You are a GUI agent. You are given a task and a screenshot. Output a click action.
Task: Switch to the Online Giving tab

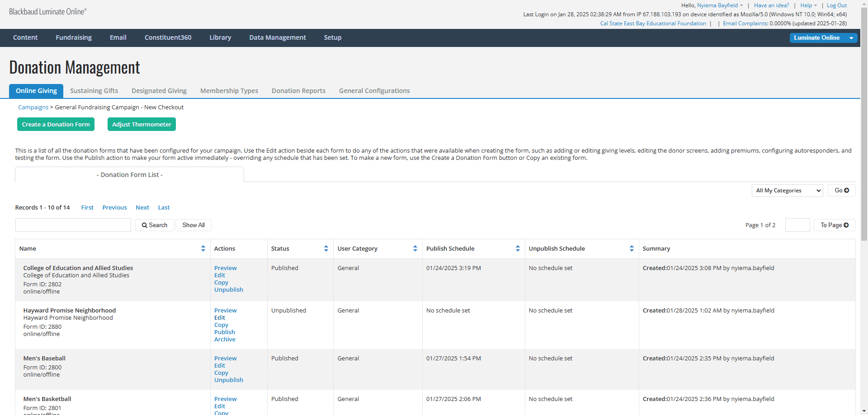click(36, 91)
